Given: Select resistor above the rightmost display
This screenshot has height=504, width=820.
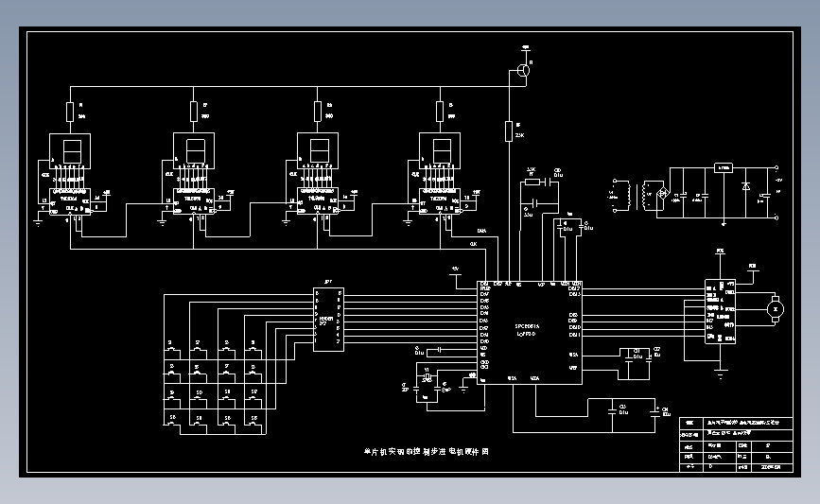Looking at the screenshot, I should (440, 112).
